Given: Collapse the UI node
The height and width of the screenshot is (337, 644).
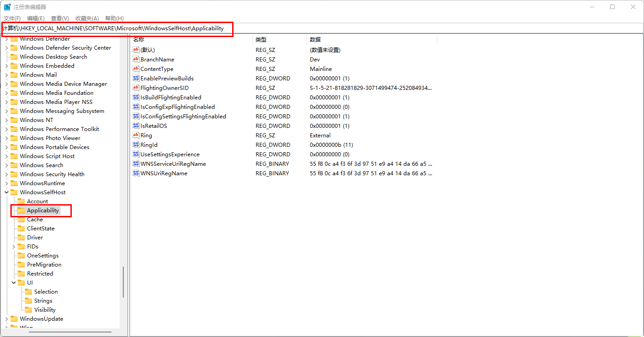Looking at the screenshot, I should (13, 282).
